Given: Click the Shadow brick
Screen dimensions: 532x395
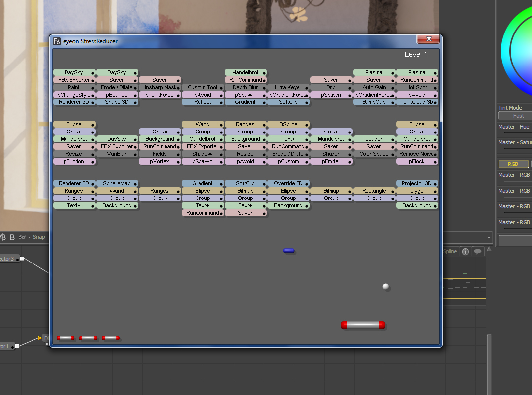Looking at the screenshot, I should click(x=202, y=154).
